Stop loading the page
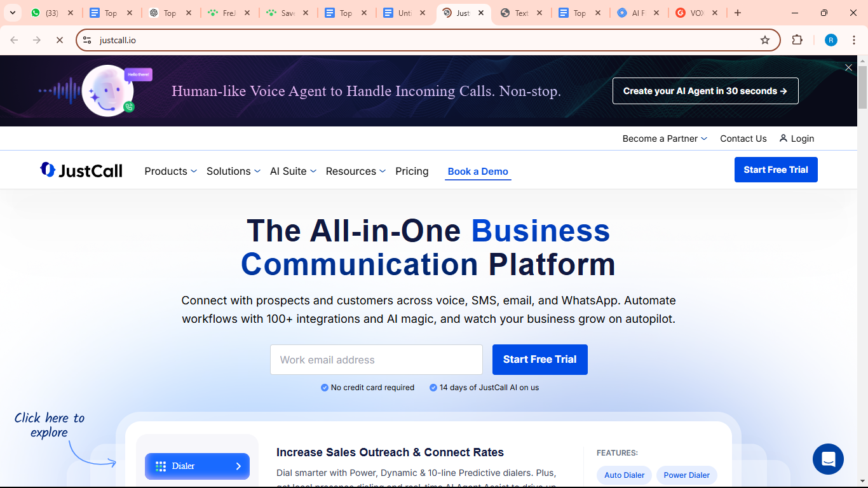The width and height of the screenshot is (868, 488). pyautogui.click(x=60, y=40)
